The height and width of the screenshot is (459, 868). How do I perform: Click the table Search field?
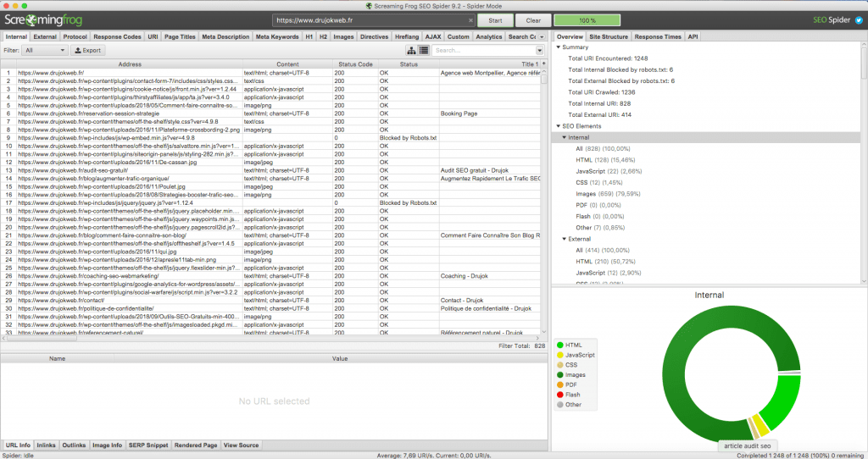click(482, 50)
